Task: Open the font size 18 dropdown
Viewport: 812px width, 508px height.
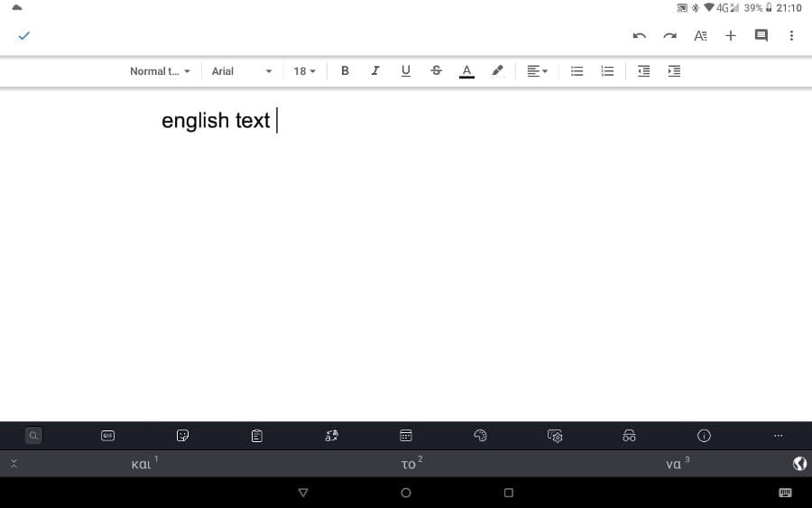Action: click(305, 71)
